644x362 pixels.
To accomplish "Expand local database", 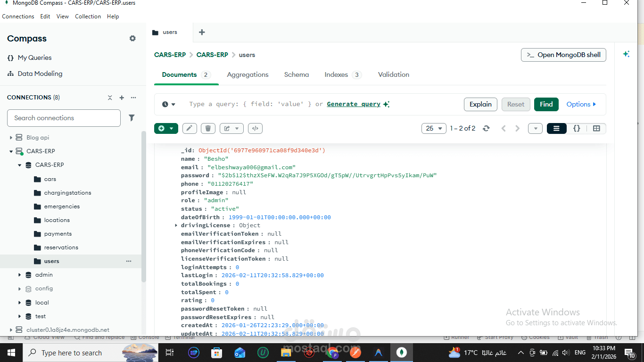I will click(20, 303).
